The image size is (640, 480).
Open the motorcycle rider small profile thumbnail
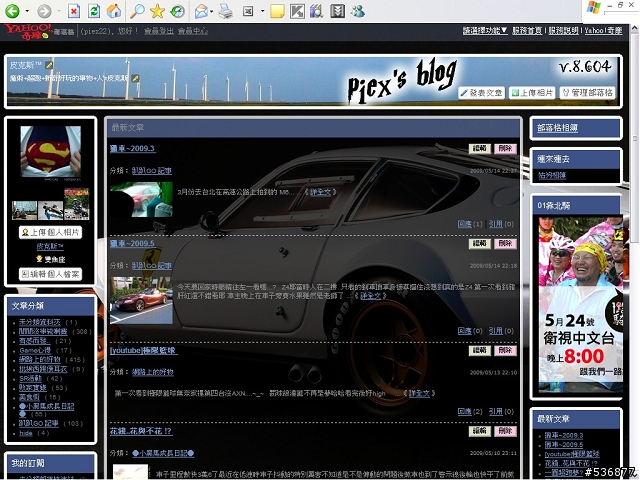[77, 204]
